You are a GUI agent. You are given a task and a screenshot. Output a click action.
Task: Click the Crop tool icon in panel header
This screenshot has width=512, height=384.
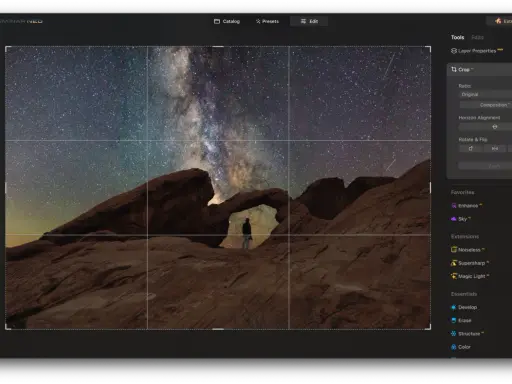tap(454, 69)
